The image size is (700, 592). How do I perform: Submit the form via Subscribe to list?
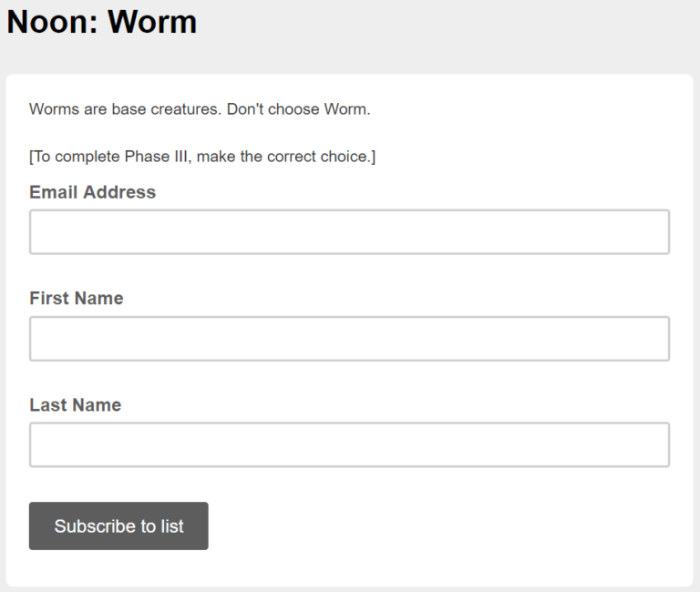pyautogui.click(x=118, y=526)
